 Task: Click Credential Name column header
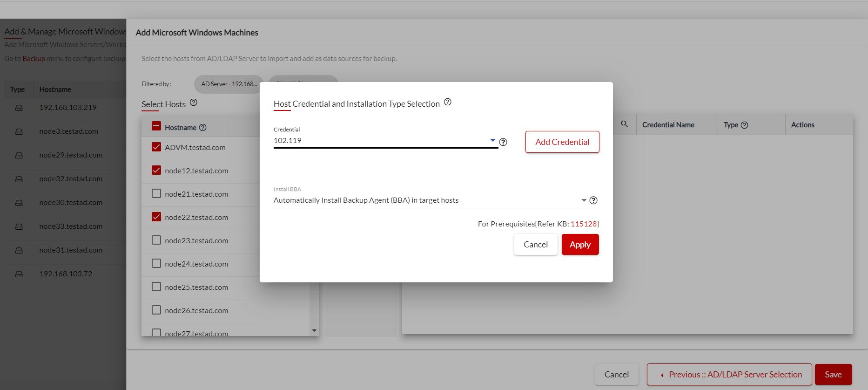click(x=668, y=125)
